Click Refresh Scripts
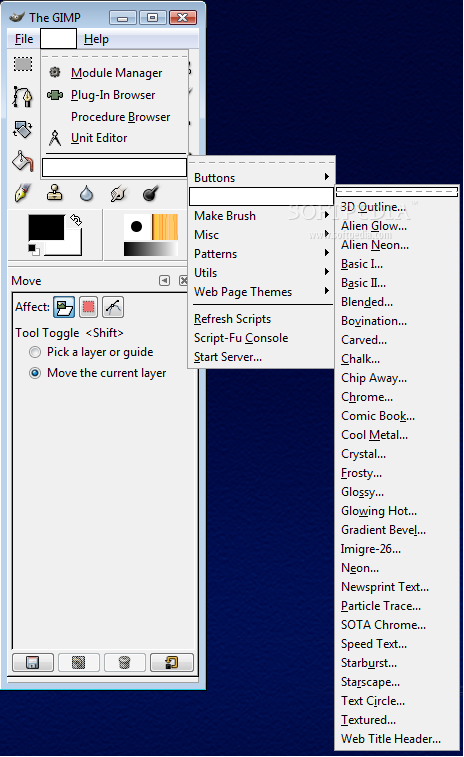 pos(261,319)
